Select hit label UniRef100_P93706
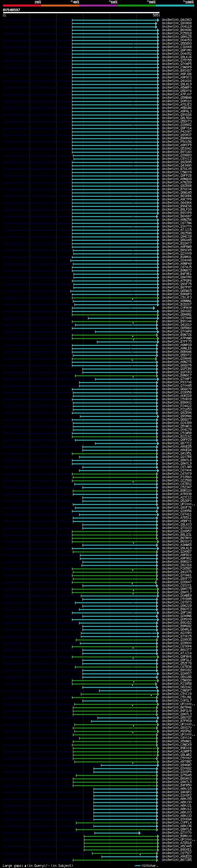This screenshot has height=868, width=197. [x=177, y=382]
